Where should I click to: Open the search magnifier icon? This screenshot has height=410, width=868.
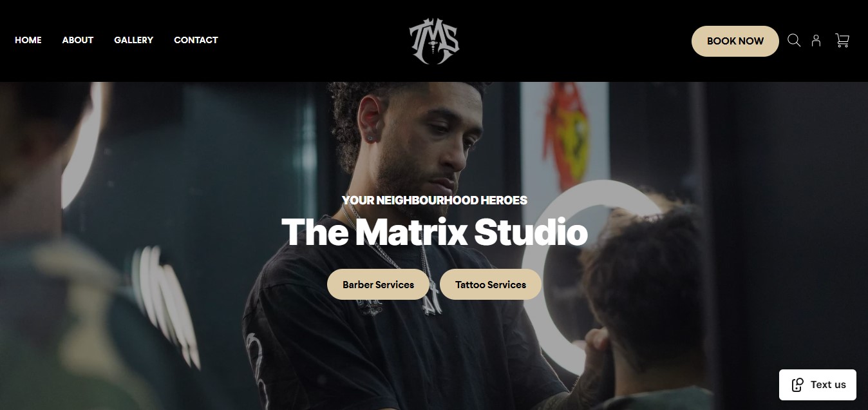[x=794, y=41]
